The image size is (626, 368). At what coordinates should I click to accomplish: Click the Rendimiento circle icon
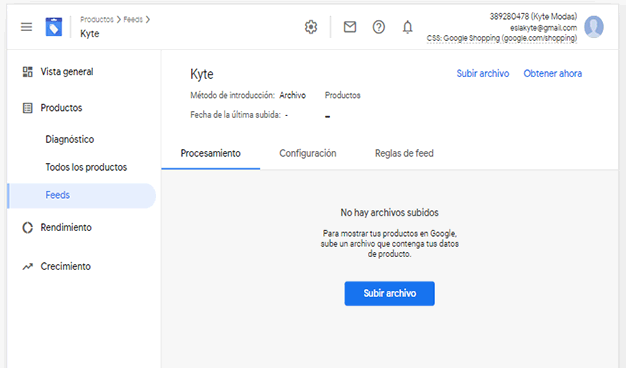coord(28,228)
